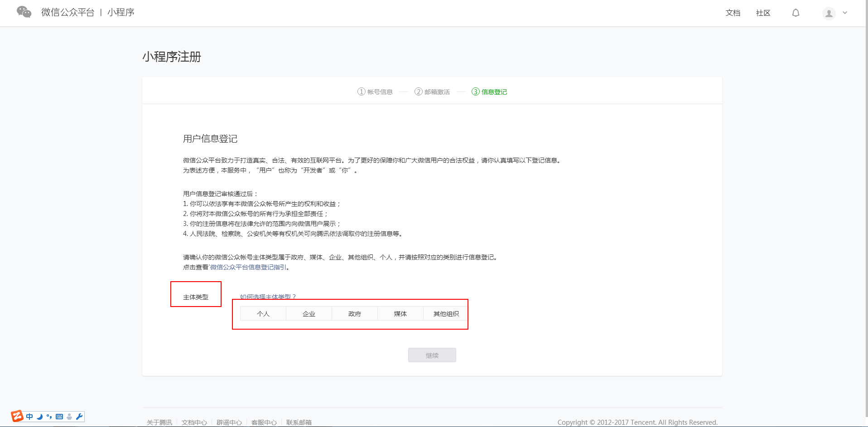This screenshot has width=868, height=427.
Task: Toggle Chinese/English punctuation mode
Action: coord(48,416)
